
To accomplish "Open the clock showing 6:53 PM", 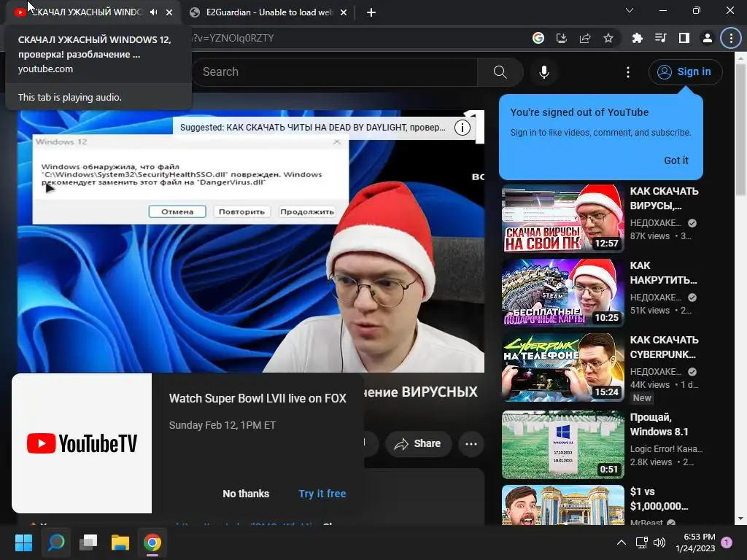I will (x=695, y=542).
